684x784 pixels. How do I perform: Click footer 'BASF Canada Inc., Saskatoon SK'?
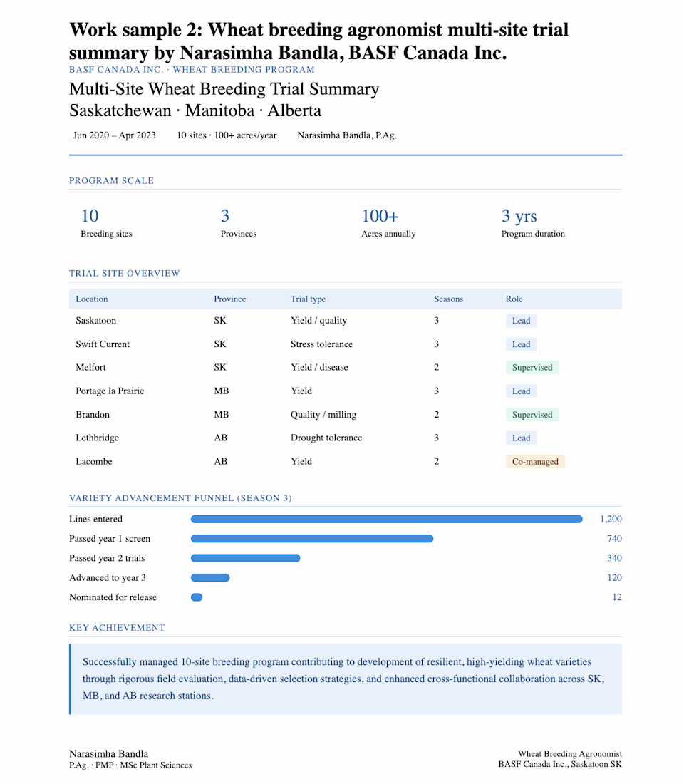560,764
